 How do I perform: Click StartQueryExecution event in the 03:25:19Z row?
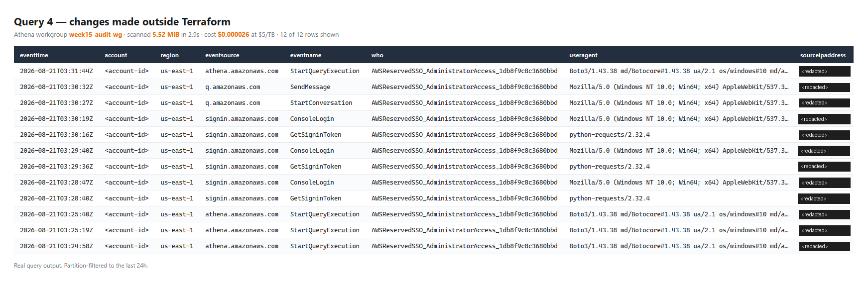(x=325, y=230)
